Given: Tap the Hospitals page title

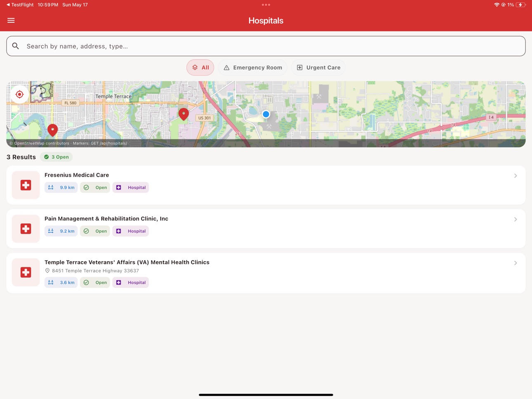Looking at the screenshot, I should 266,21.
